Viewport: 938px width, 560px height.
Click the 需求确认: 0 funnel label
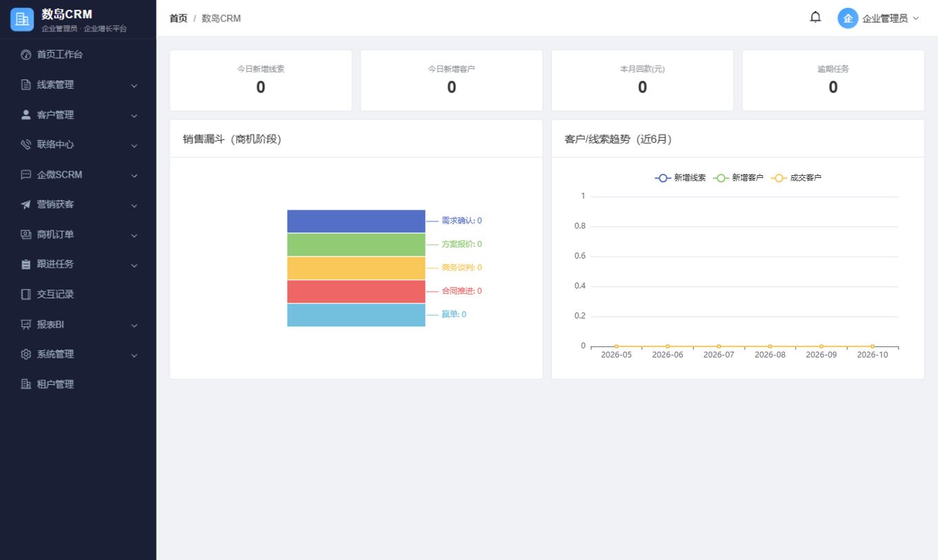point(461,221)
